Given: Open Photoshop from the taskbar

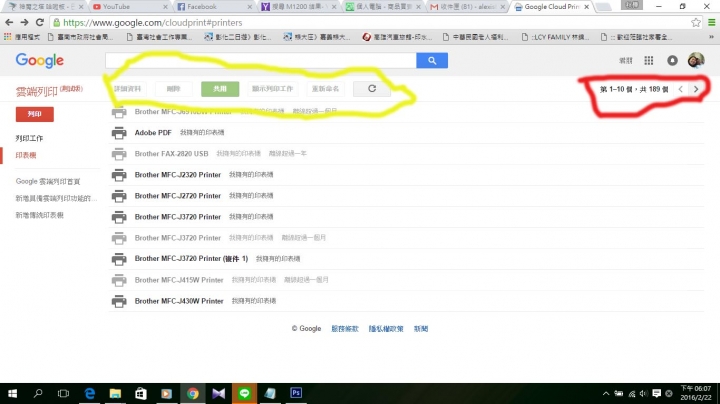Looking at the screenshot, I should pyautogui.click(x=296, y=393).
